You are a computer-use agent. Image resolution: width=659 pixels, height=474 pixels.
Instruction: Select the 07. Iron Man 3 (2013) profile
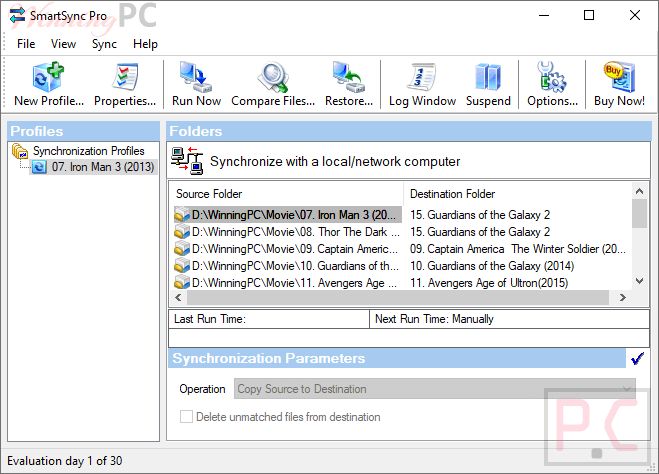[x=103, y=167]
